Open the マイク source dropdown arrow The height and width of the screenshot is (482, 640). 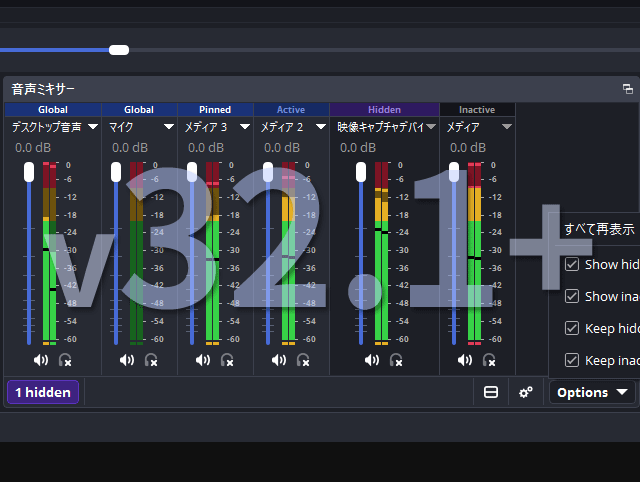pos(169,127)
